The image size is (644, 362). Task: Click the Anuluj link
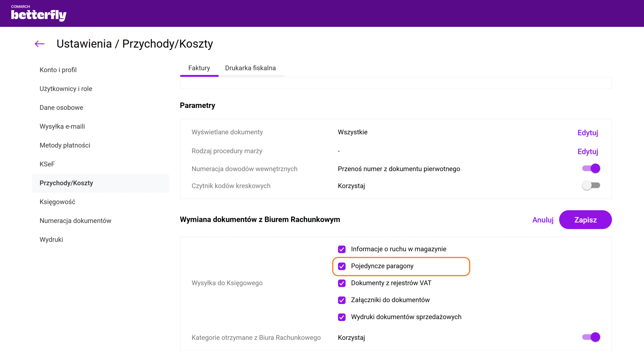point(543,220)
